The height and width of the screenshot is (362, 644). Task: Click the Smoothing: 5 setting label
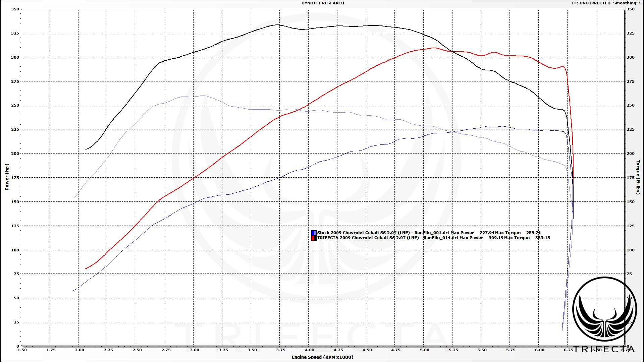(x=627, y=3)
